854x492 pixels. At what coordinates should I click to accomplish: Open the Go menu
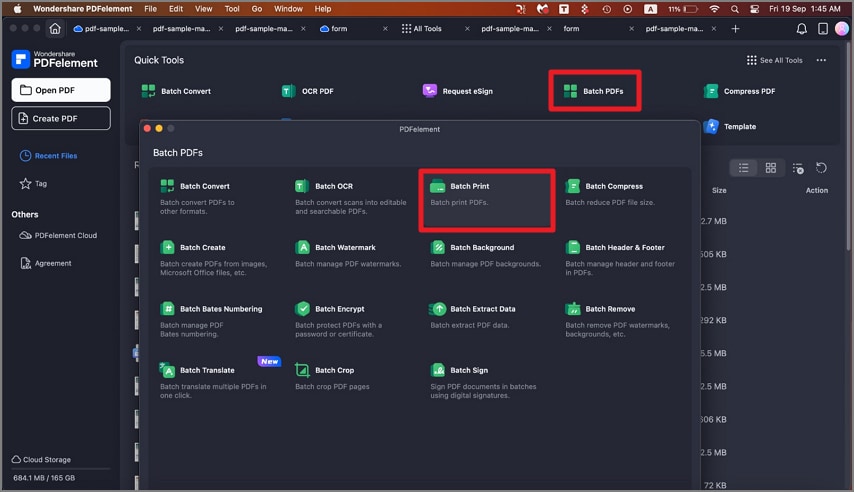coord(257,9)
